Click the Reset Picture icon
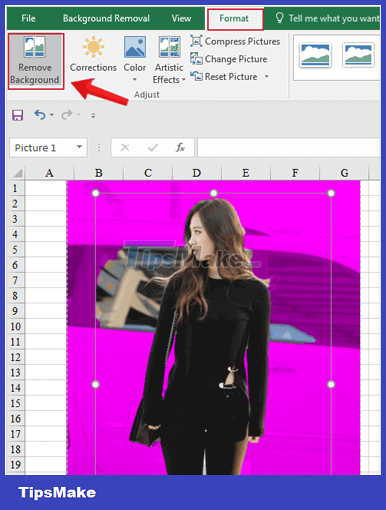This screenshot has width=386, height=510. [196, 76]
